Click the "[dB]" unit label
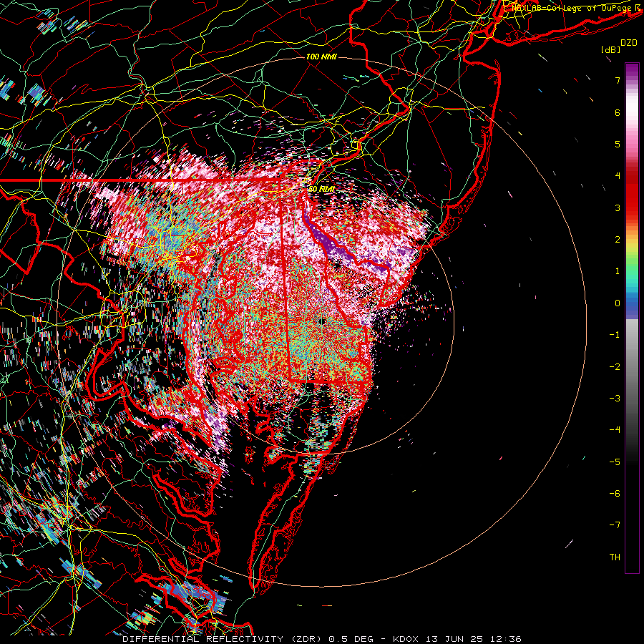This screenshot has height=644, width=644. pyautogui.click(x=611, y=49)
